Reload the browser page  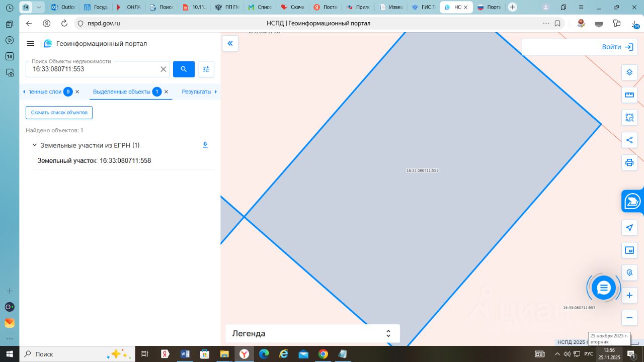[64, 24]
